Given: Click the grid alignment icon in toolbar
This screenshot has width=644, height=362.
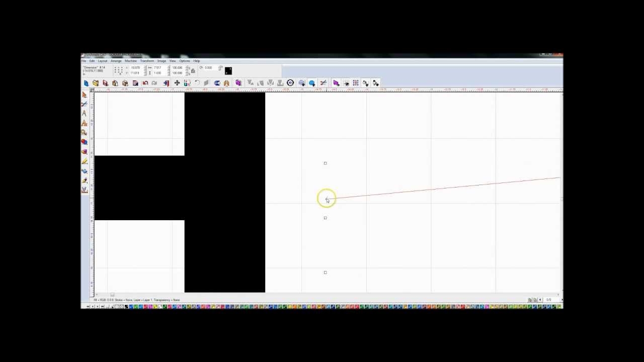Looking at the screenshot, I should pyautogui.click(x=356, y=83).
